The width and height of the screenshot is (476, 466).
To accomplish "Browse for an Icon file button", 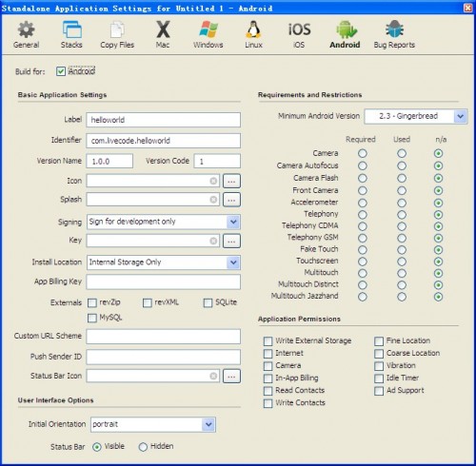I will coord(231,181).
